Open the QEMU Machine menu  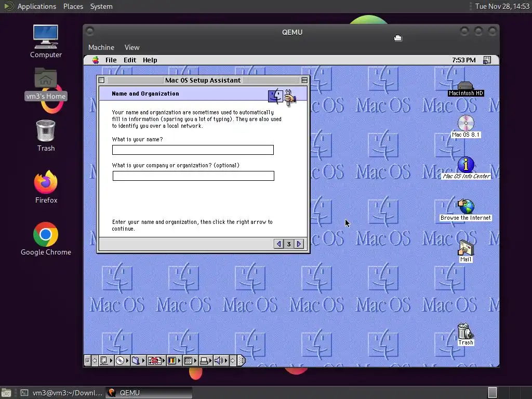101,47
